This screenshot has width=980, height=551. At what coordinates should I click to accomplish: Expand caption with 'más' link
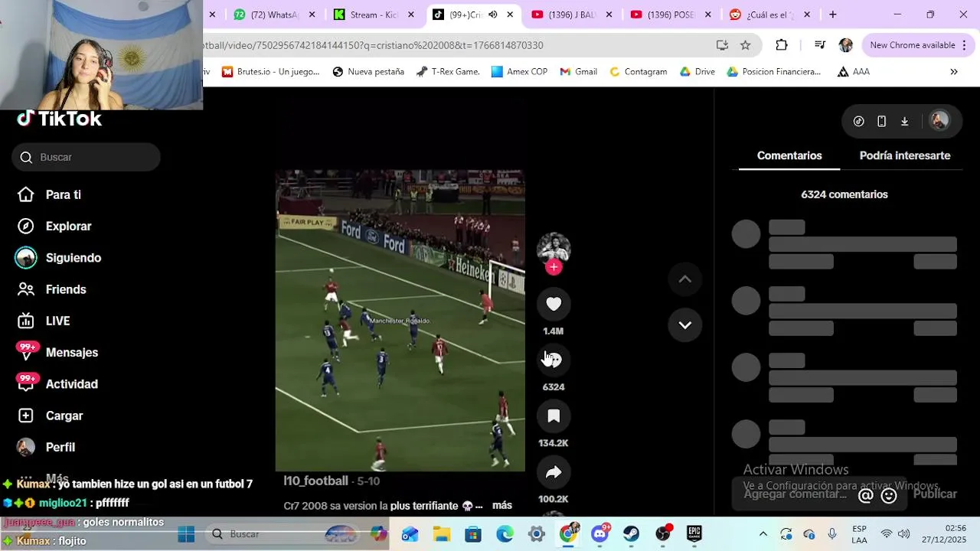502,505
